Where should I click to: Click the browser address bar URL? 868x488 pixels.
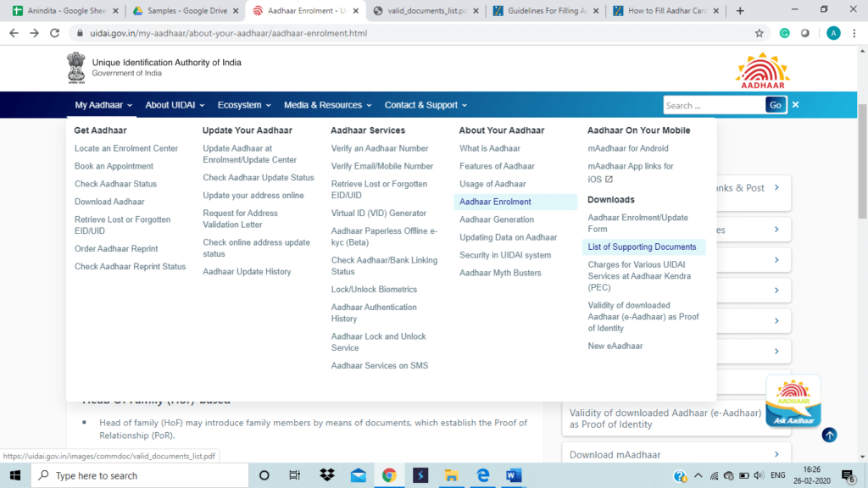pos(228,33)
